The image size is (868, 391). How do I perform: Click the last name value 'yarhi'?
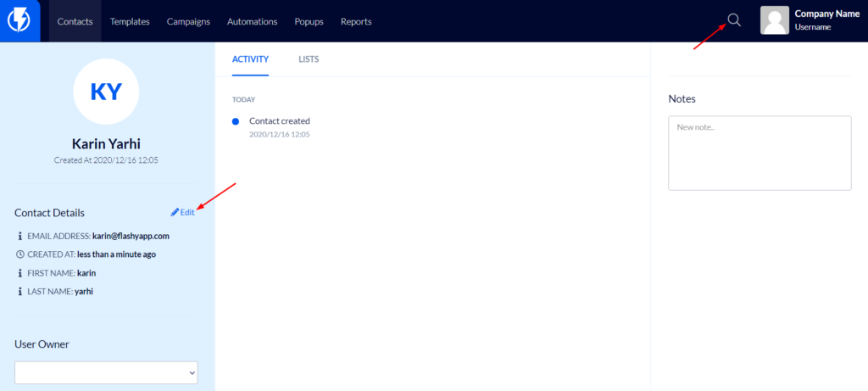(x=84, y=291)
